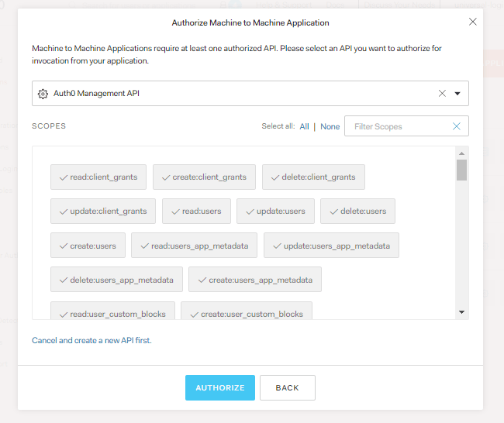Toggle the create:users scope
Viewport: 504px width, 423px height.
click(x=88, y=246)
